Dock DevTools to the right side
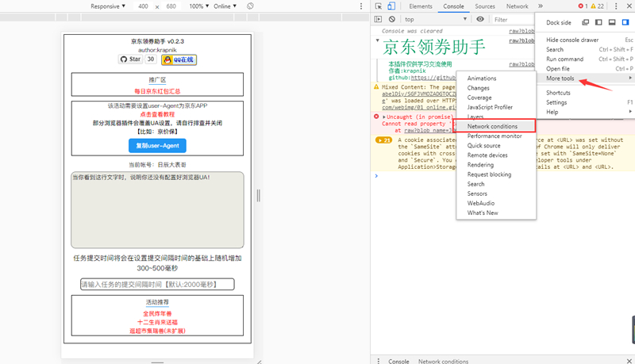This screenshot has height=364, width=635. click(x=625, y=22)
